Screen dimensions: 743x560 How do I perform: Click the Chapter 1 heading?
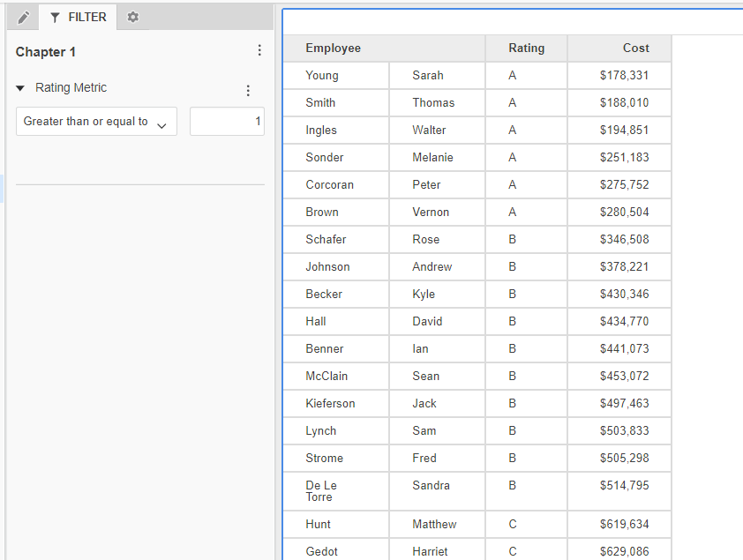coord(46,52)
